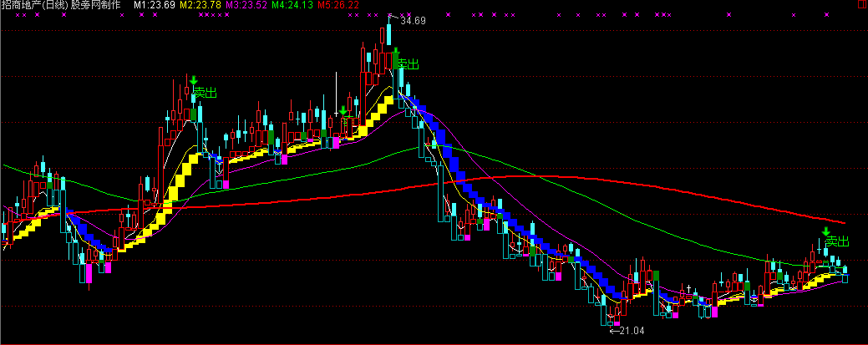
Task: Click the thick red long-term average line
Action: pos(535,176)
